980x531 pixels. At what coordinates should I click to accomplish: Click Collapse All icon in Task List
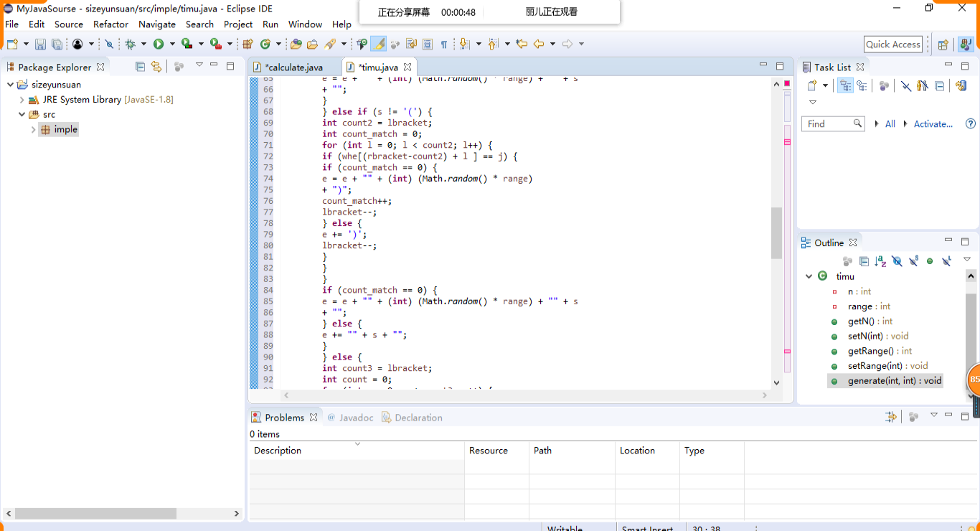pyautogui.click(x=939, y=86)
